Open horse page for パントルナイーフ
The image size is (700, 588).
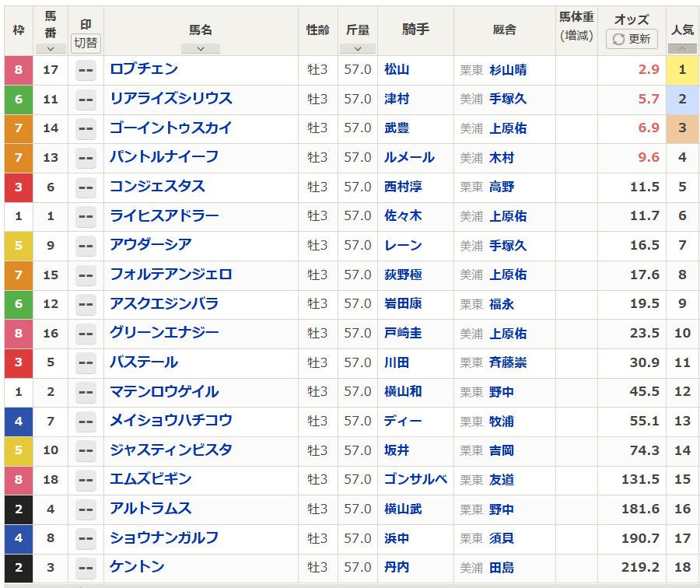pos(164,156)
